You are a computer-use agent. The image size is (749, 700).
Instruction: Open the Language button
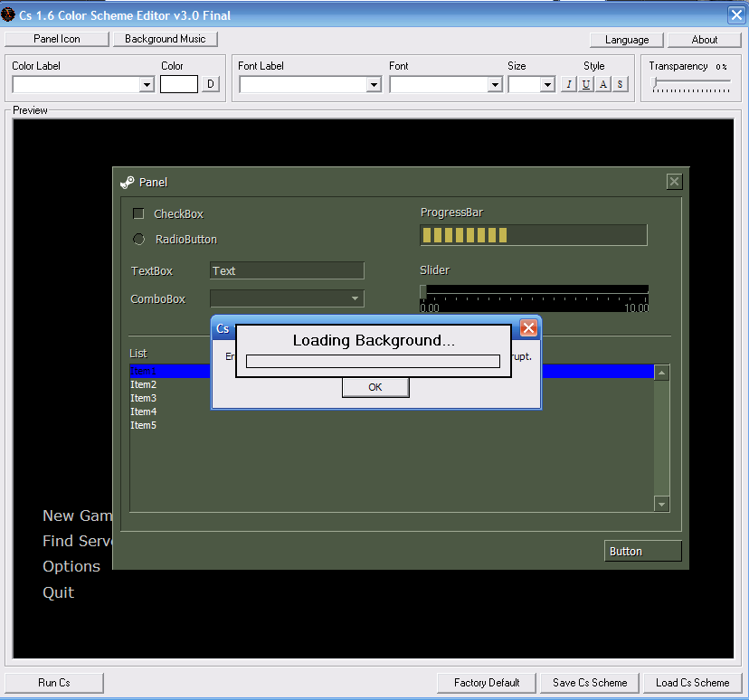[x=627, y=40]
